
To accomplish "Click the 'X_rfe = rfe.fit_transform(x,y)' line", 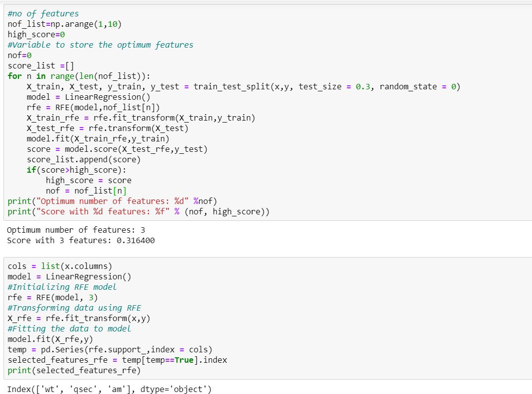I will tap(79, 318).
